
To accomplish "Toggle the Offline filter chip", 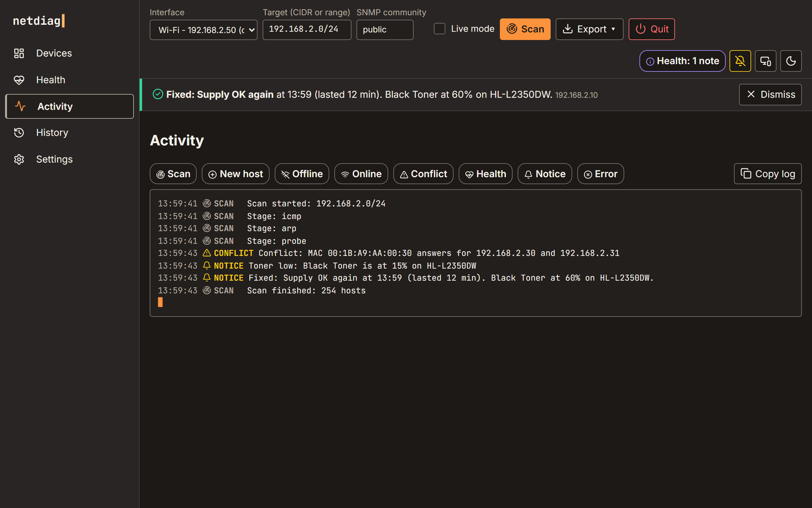I will 302,174.
